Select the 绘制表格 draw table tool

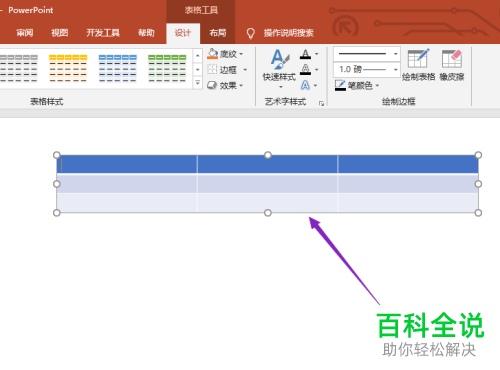419,65
